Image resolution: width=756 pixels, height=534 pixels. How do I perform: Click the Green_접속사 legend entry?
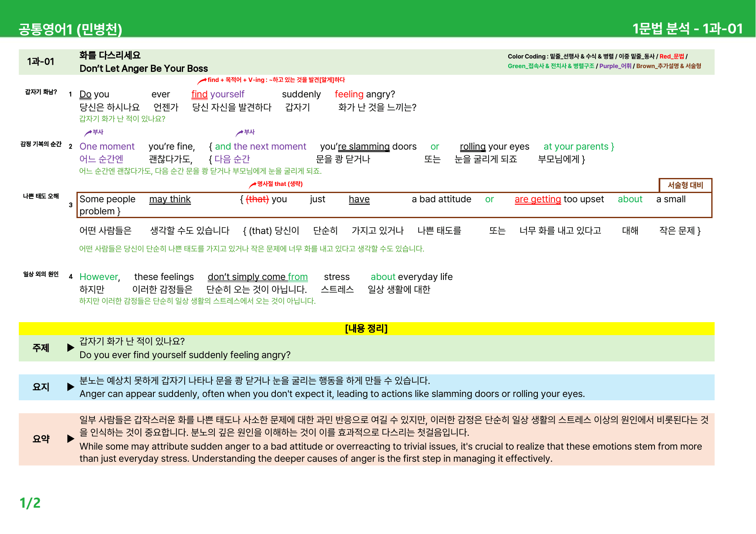pos(551,66)
